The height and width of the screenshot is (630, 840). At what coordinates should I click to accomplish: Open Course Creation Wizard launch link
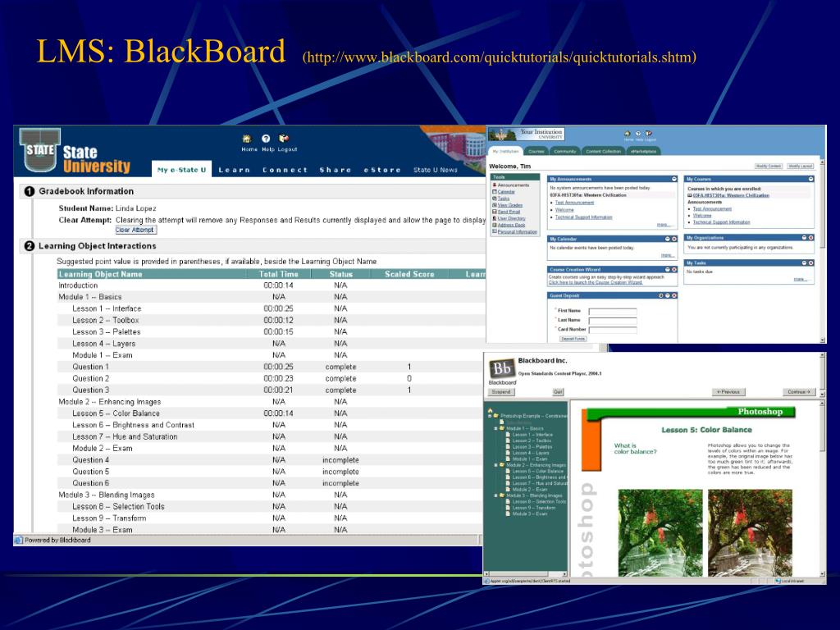[596, 282]
